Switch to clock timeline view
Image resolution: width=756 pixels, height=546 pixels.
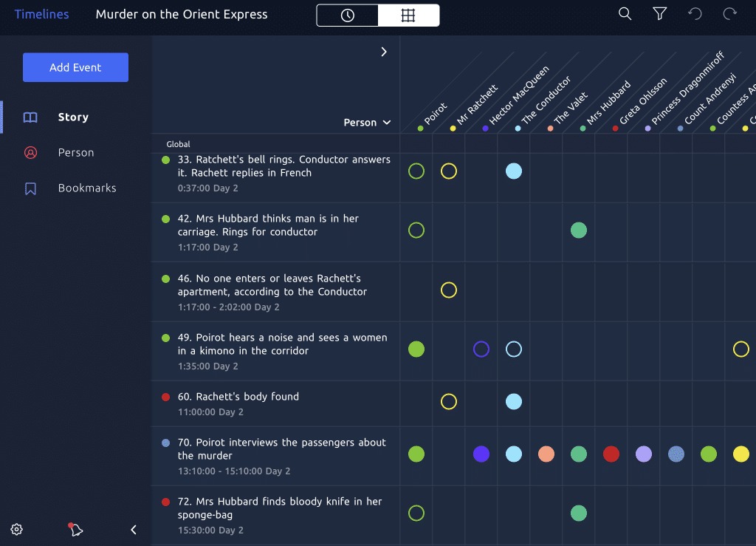[x=348, y=16]
